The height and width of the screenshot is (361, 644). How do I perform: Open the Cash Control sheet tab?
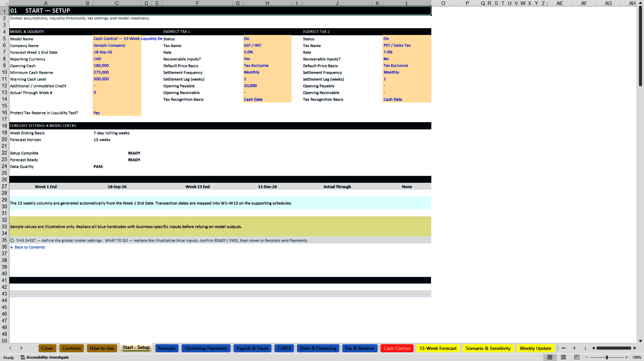pyautogui.click(x=397, y=348)
